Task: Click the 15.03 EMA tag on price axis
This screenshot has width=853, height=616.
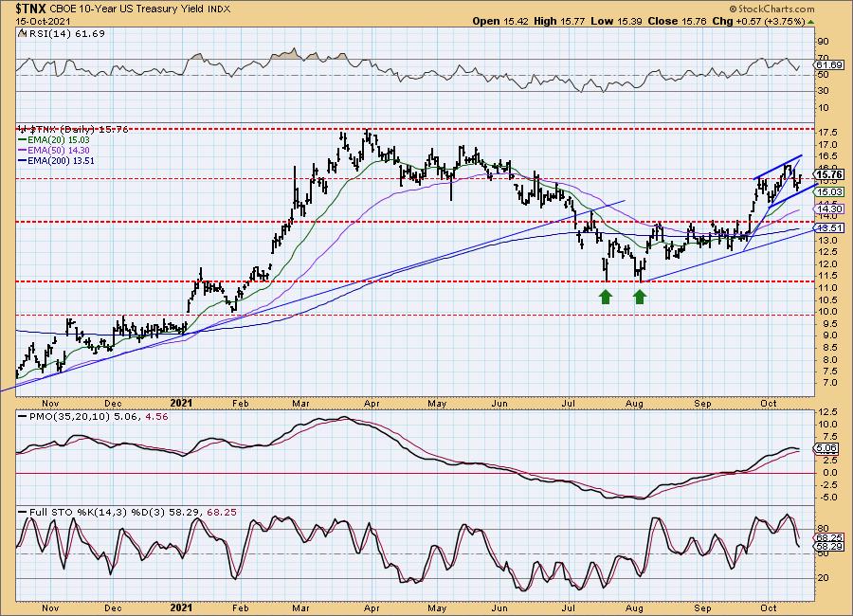Action: pyautogui.click(x=829, y=191)
